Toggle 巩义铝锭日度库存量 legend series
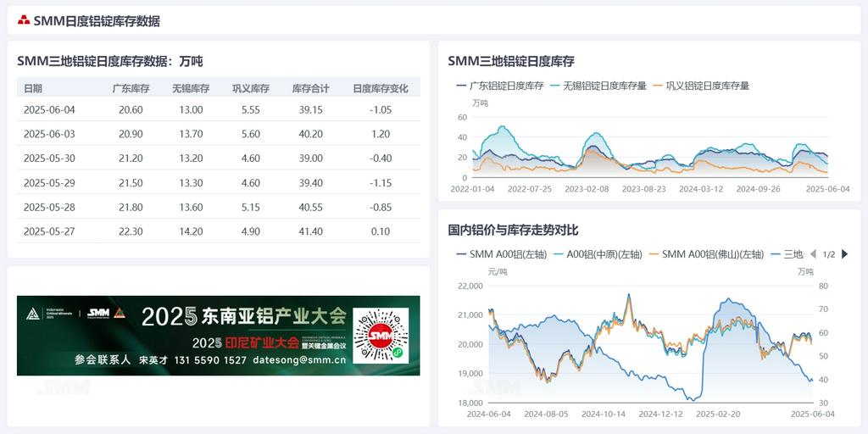Image resolution: width=868 pixels, height=434 pixels. [x=701, y=86]
